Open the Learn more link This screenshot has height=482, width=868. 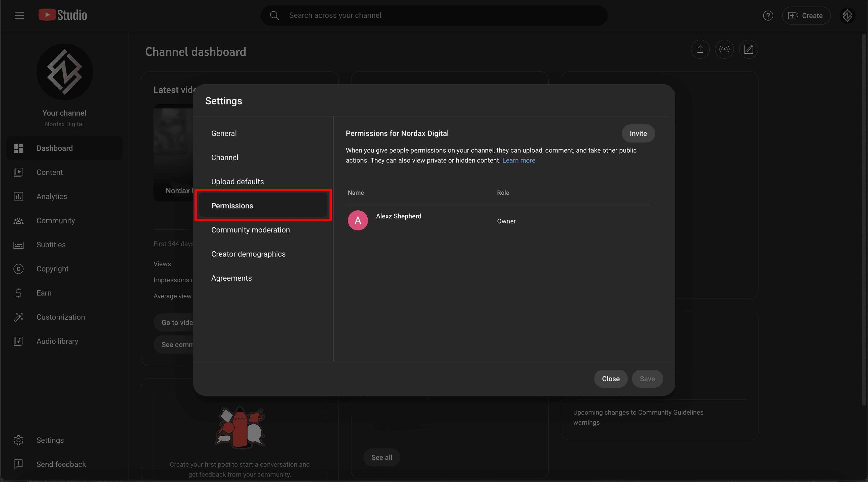519,160
